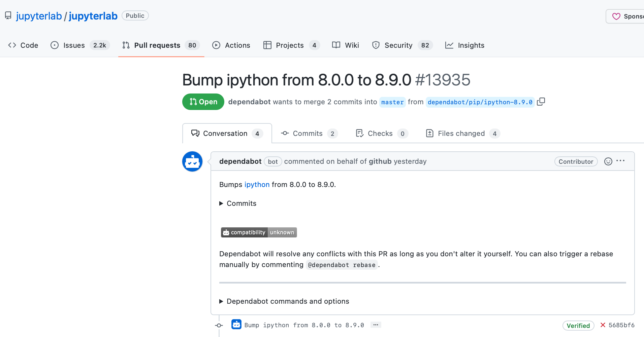
Task: Click the pull request number #13935
Action: coord(443,80)
